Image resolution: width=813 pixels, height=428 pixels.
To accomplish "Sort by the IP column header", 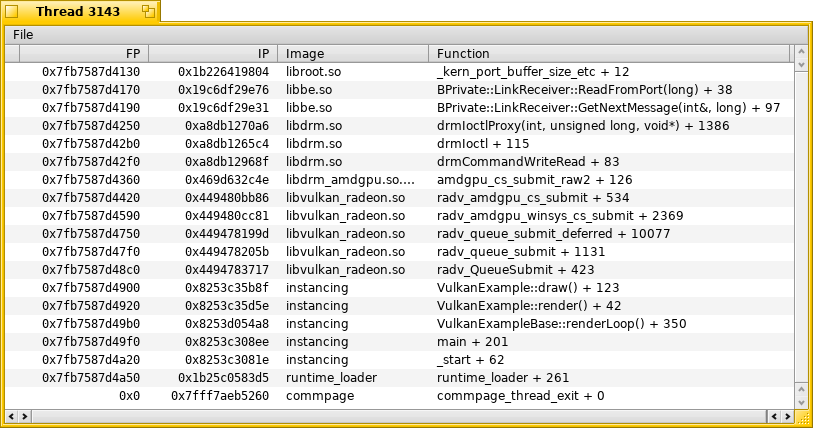I will [x=213, y=54].
